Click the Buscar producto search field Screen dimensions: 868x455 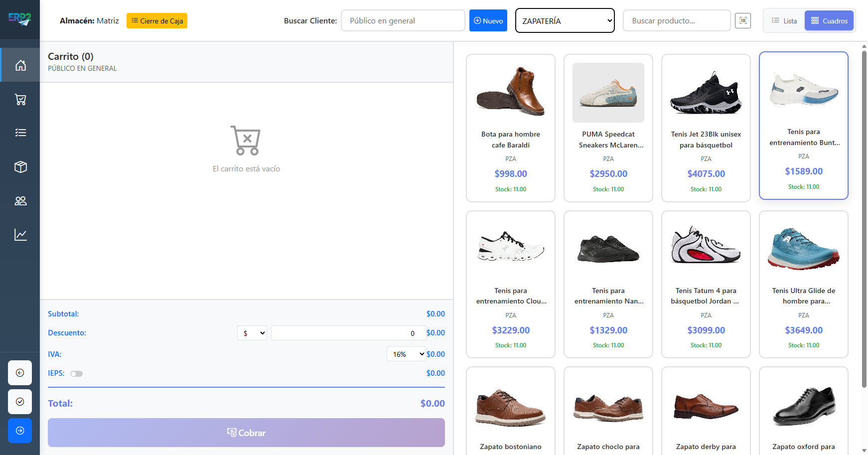(676, 21)
